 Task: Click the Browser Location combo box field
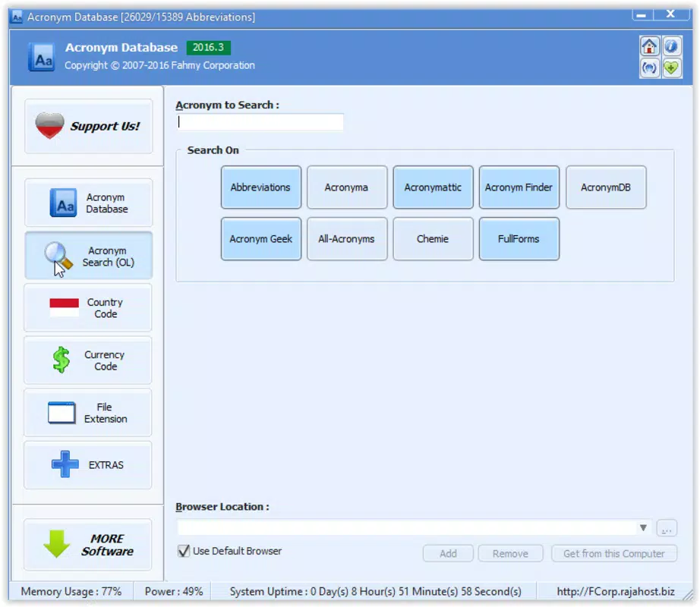(x=415, y=528)
